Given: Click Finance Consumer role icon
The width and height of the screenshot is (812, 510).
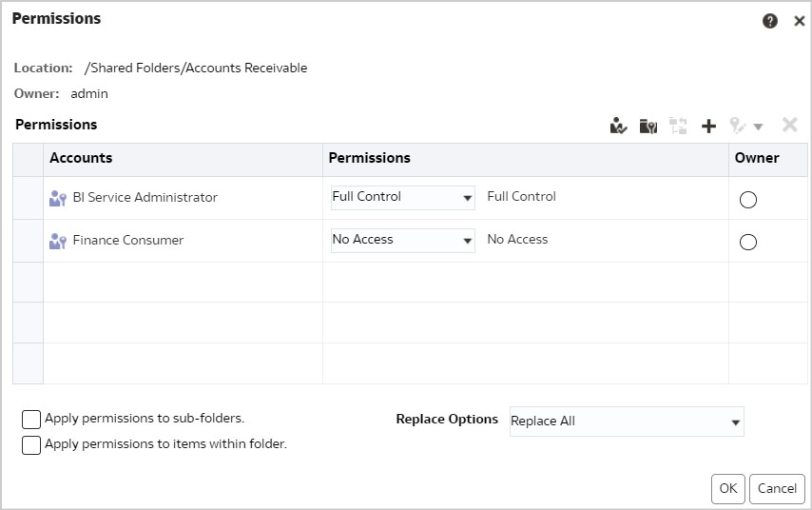Looking at the screenshot, I should click(x=57, y=241).
